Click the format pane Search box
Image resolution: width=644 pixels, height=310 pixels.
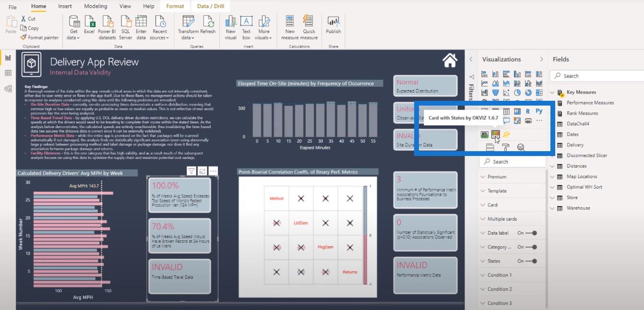click(513, 162)
